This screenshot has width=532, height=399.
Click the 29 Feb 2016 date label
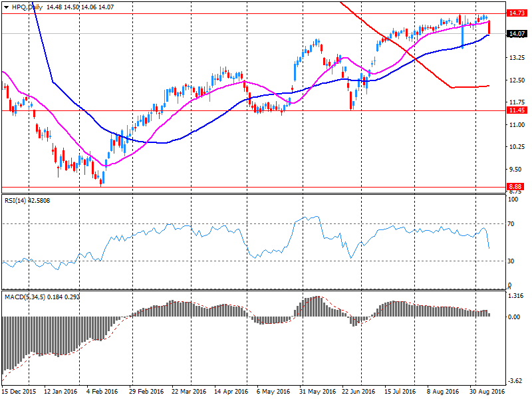point(146,391)
